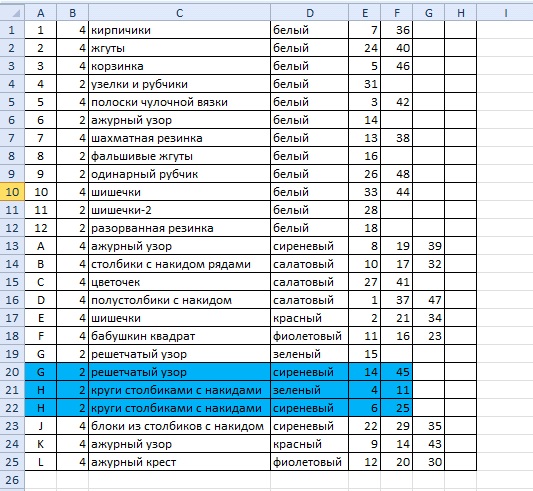Select cell 'узелки и рубчики'
The image size is (533, 491).
179,84
